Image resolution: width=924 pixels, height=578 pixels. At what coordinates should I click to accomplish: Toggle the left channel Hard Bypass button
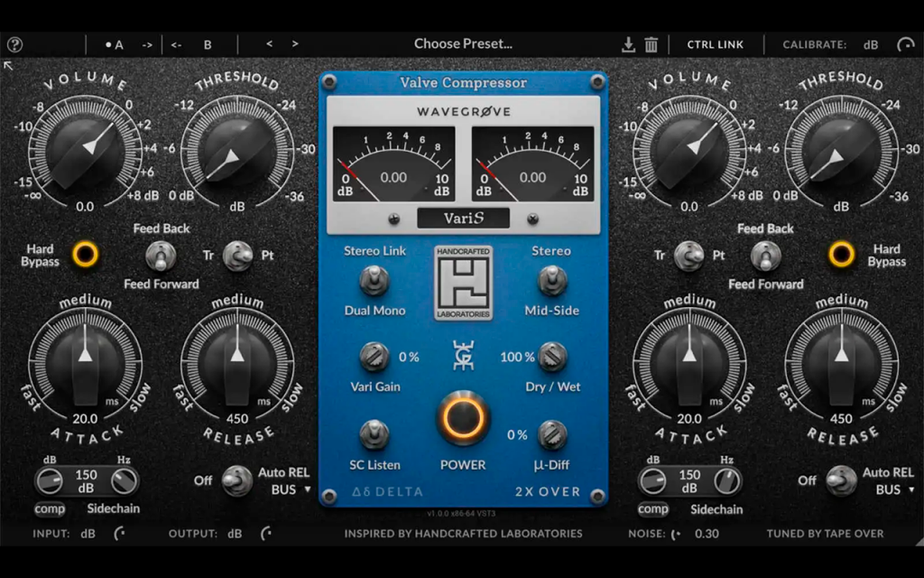(86, 255)
